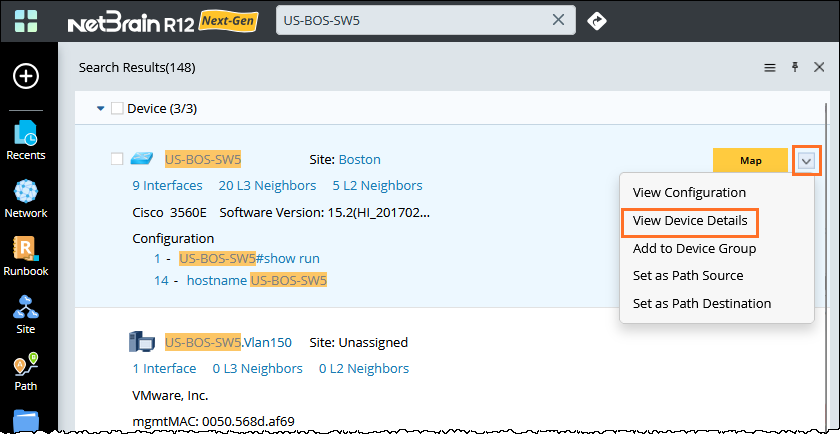Click the navigation arrow beside search box
Screen dimensions: 840x434
(597, 20)
